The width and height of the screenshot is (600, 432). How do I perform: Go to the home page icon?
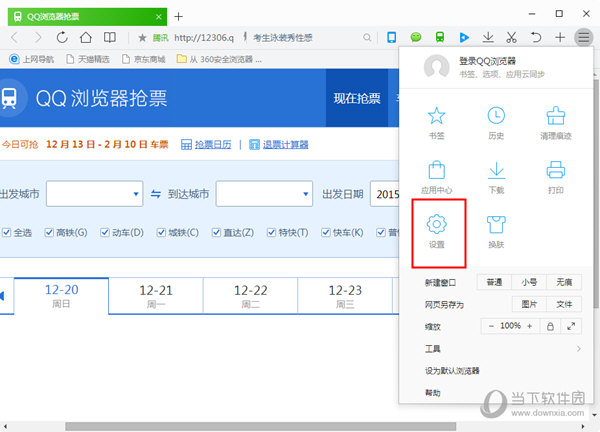coord(86,37)
